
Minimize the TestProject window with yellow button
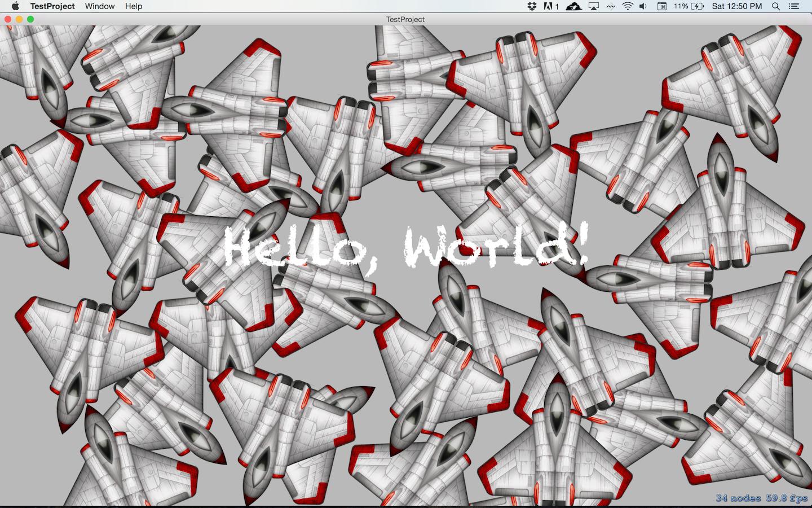point(19,19)
